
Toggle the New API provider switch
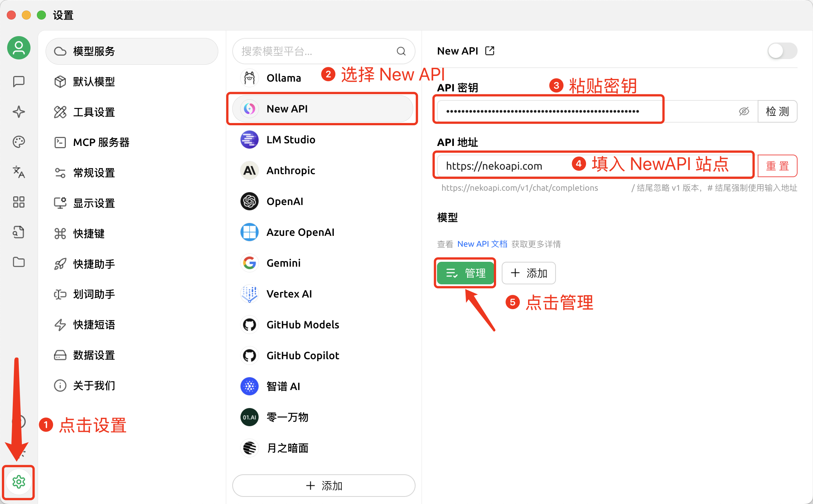(782, 50)
